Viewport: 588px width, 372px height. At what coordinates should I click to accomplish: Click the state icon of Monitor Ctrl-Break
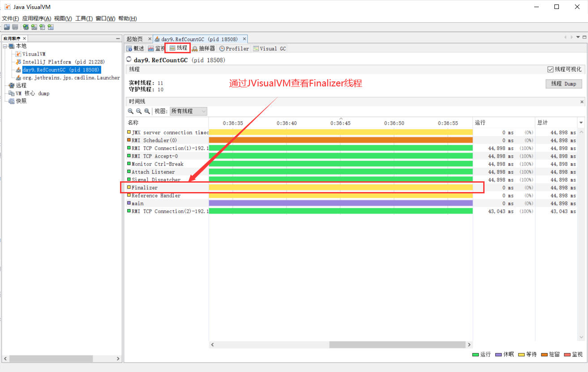129,164
